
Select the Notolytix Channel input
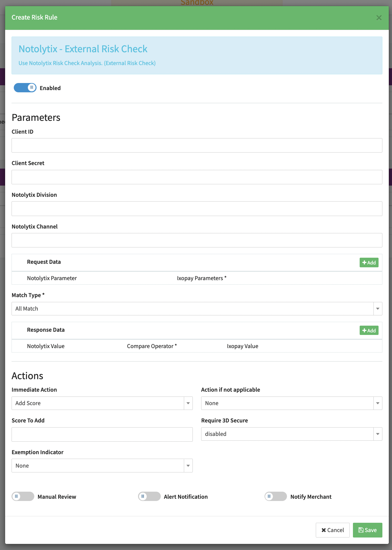197,240
